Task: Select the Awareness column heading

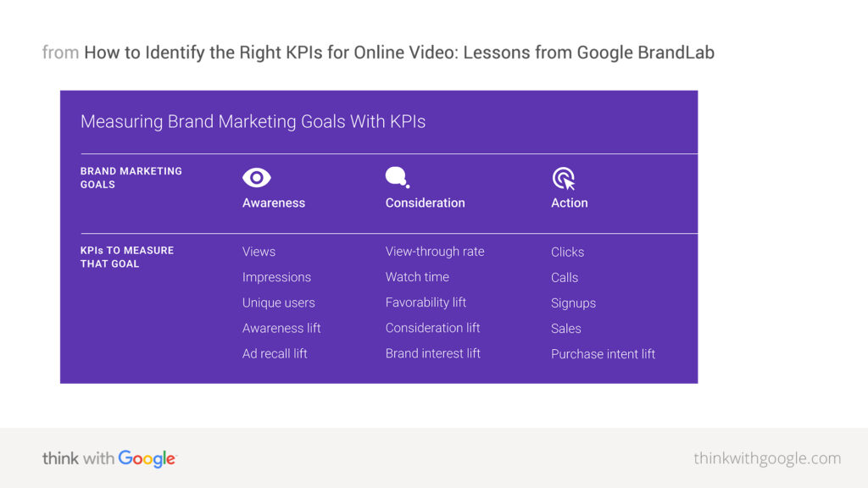Action: coord(274,203)
